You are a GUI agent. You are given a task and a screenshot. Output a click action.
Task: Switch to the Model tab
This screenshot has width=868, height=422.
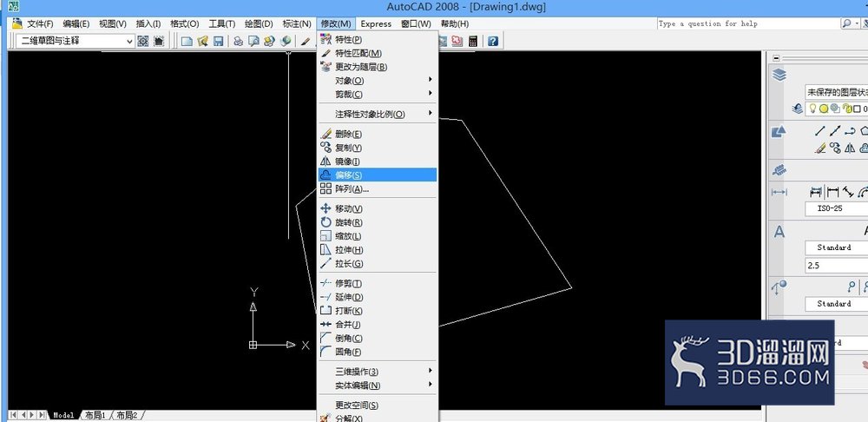click(63, 415)
